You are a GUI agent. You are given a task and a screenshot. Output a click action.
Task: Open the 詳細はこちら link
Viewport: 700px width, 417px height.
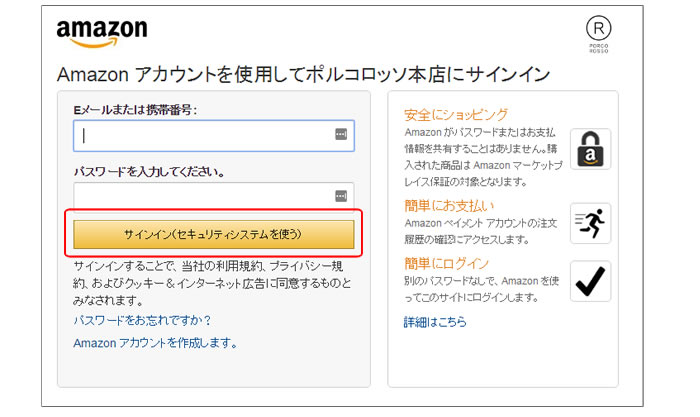coord(435,322)
